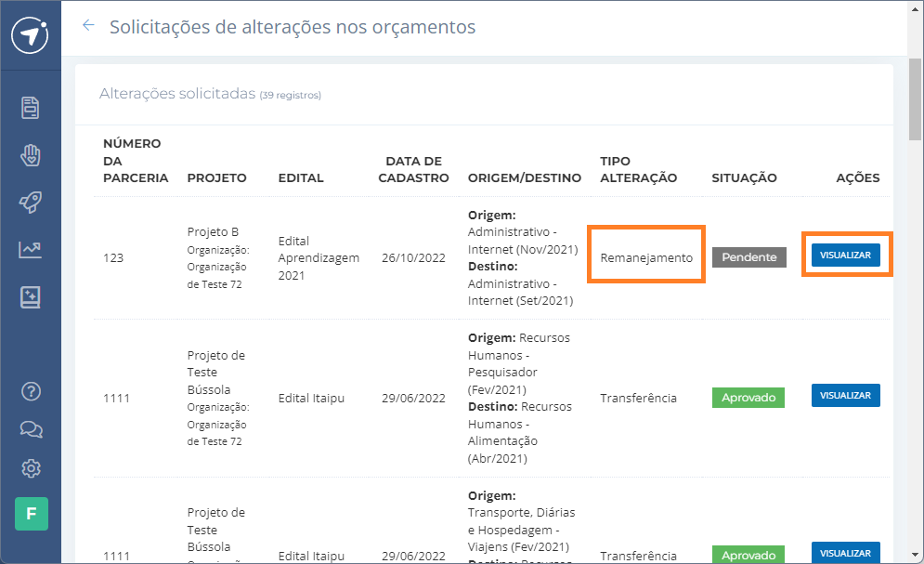Viewport: 924px width, 564px height.
Task: Click VISUALIZAR for the Transporte, Diárias row
Action: coord(846,553)
